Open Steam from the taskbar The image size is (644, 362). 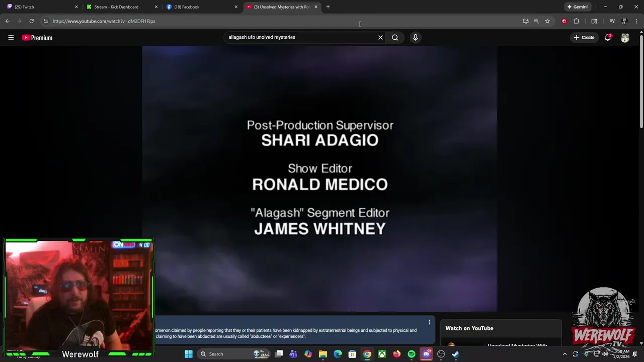[455, 354]
